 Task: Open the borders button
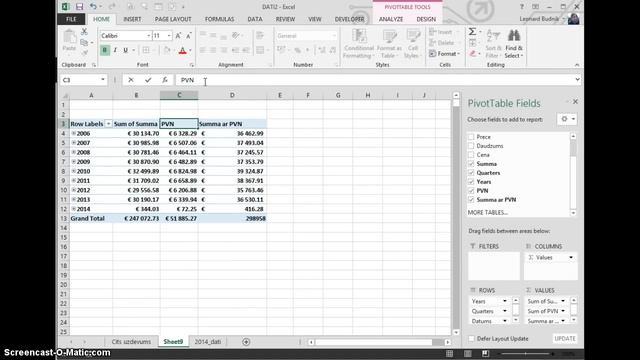click(x=146, y=50)
